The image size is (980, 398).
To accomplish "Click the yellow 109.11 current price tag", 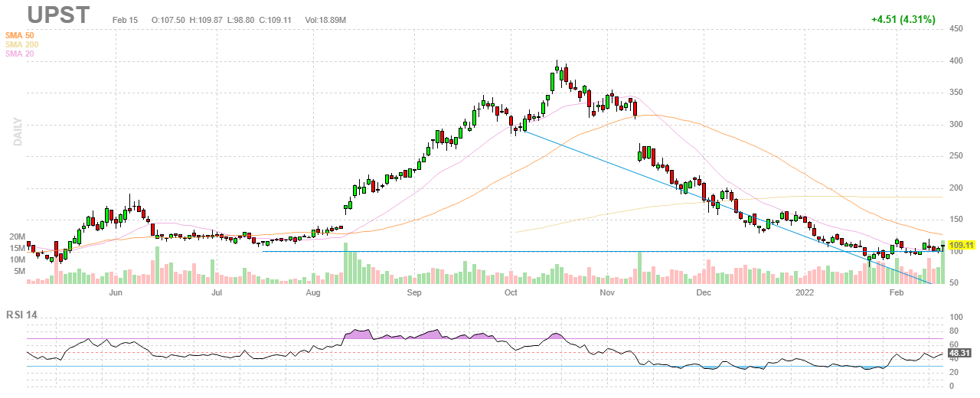I will pos(959,245).
